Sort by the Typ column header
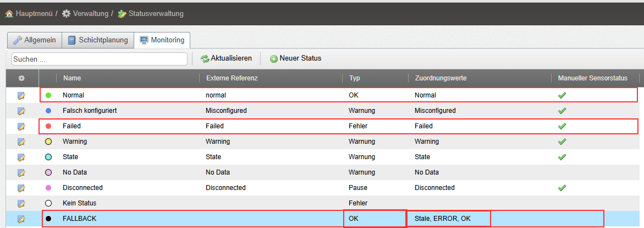644x228 pixels. coord(355,78)
